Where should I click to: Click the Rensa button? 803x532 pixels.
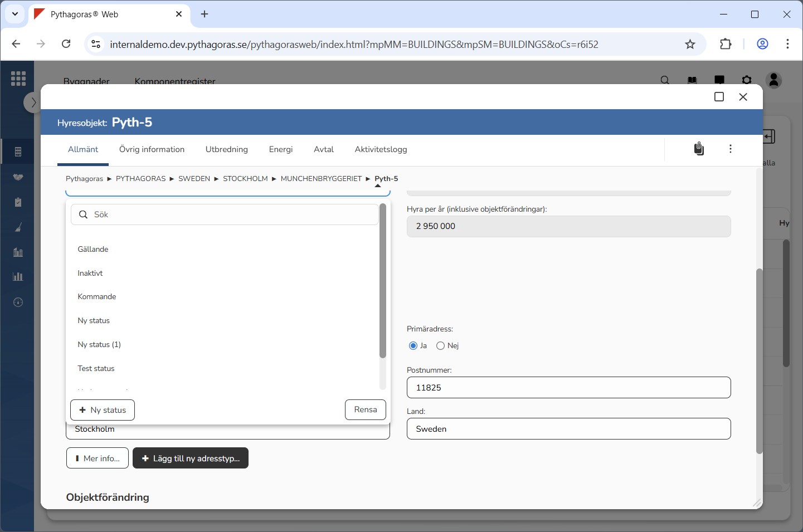pyautogui.click(x=365, y=410)
